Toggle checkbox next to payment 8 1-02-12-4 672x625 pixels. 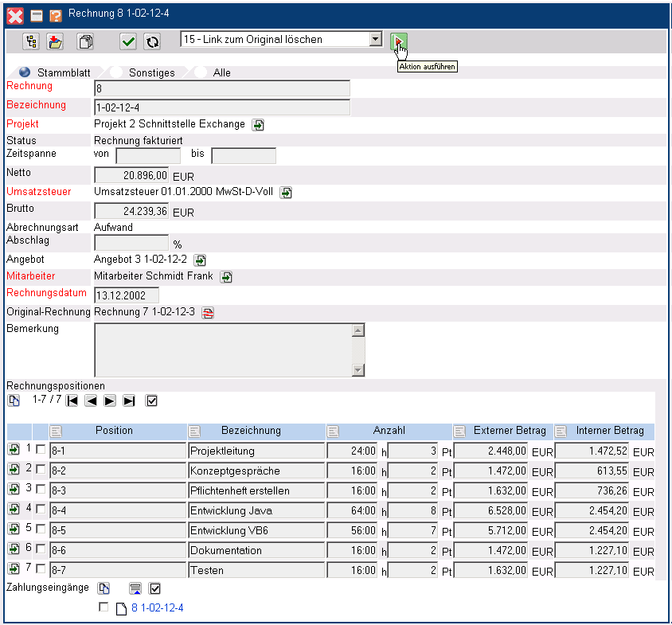click(x=104, y=607)
